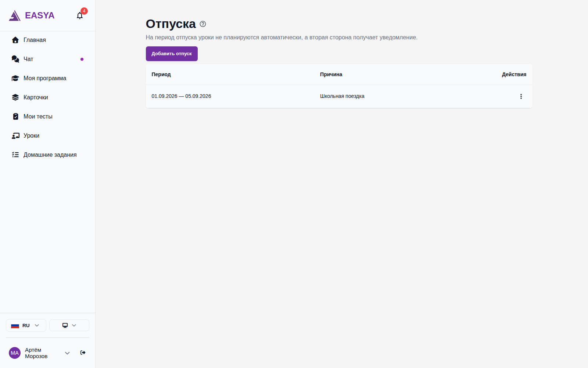Click the Russian flag icon
Image resolution: width=588 pixels, height=368 pixels.
point(15,326)
